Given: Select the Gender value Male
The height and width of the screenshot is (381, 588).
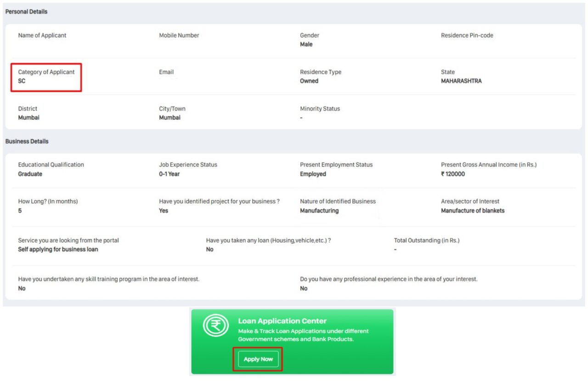Looking at the screenshot, I should [x=306, y=45].
